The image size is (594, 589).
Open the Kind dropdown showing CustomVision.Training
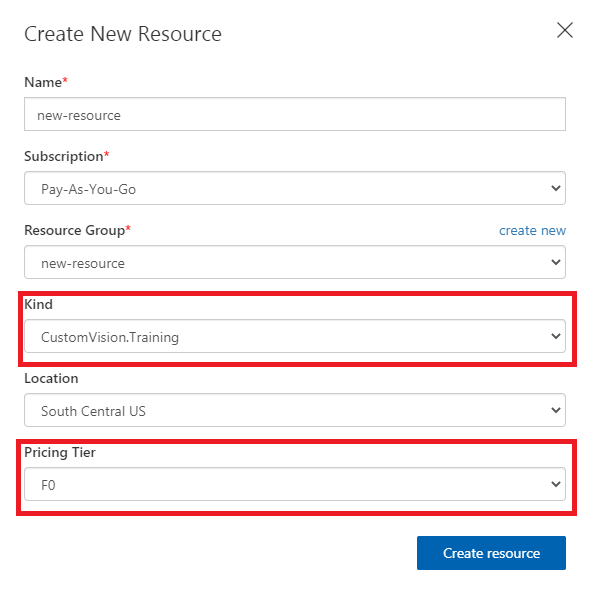pyautogui.click(x=295, y=336)
